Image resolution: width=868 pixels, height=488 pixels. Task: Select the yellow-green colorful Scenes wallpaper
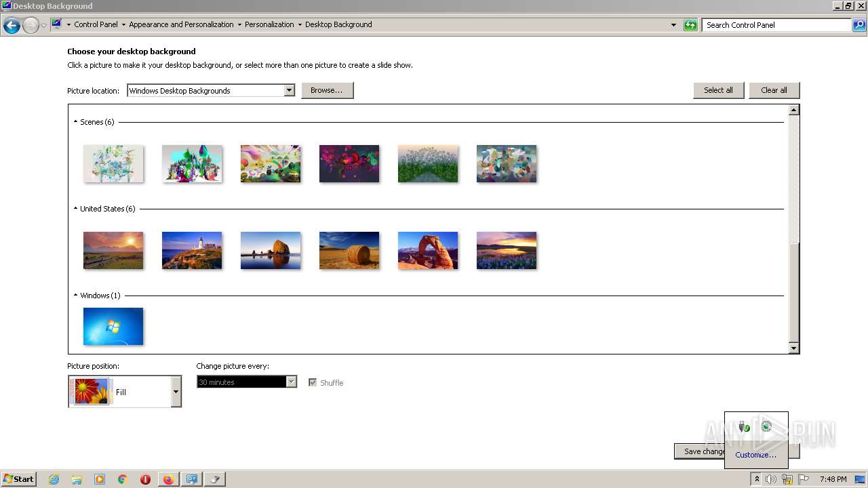[x=271, y=163]
